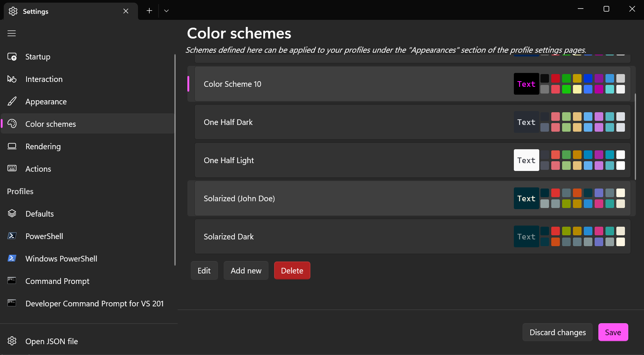This screenshot has width=644, height=355.
Task: Click Color Scheme 10 Text preview swatch
Action: (x=526, y=84)
